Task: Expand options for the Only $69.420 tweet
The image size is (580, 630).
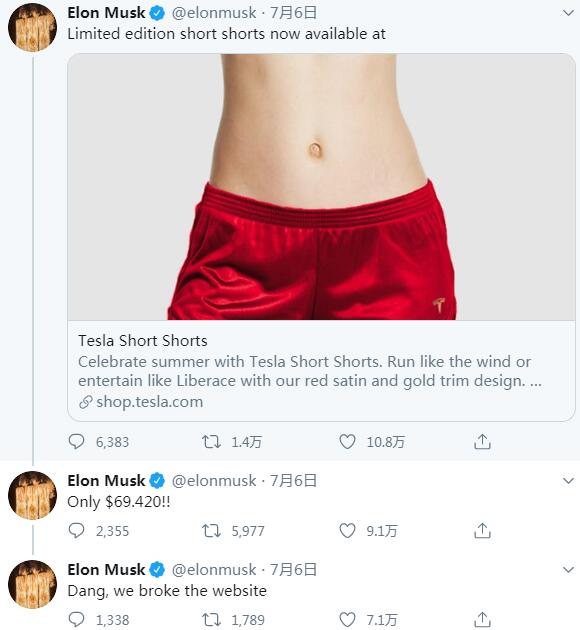Action: 568,481
